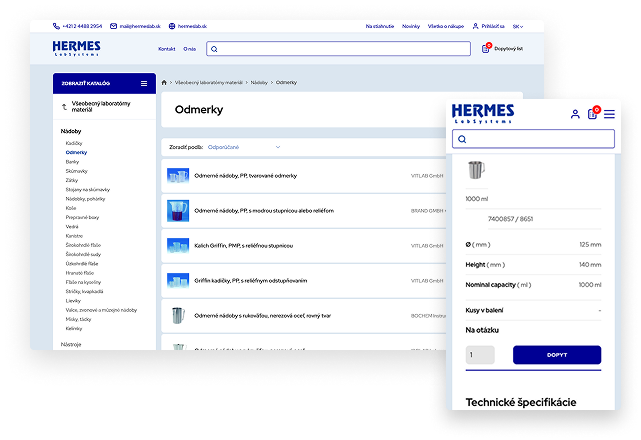Open Odmerné nádoby s rukoväťou, nerezová oceľ product
Viewport: 641px width, 440px height.
click(262, 316)
